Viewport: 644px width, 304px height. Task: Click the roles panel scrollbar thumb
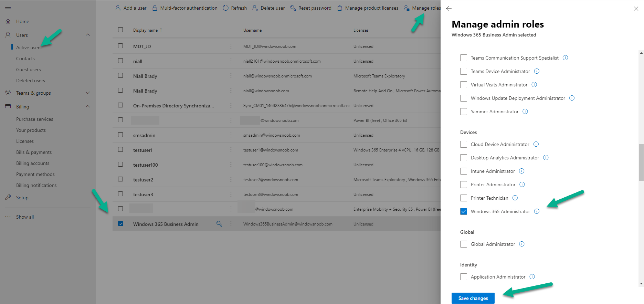641,162
